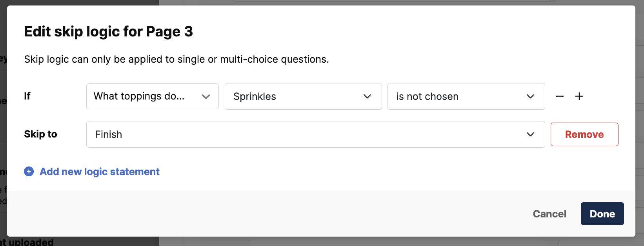
Task: Click the plus icon to add condition
Action: pos(579,96)
